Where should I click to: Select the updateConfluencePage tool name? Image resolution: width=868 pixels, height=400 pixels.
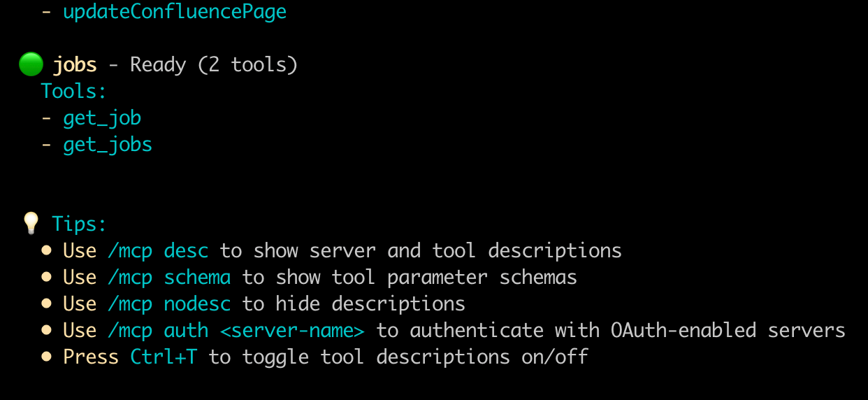[x=175, y=12]
